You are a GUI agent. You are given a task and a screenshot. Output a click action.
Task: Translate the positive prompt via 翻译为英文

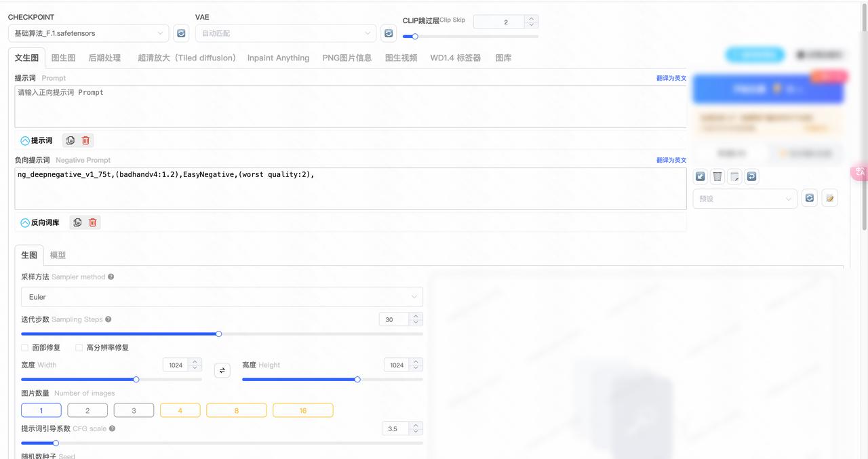tap(671, 78)
